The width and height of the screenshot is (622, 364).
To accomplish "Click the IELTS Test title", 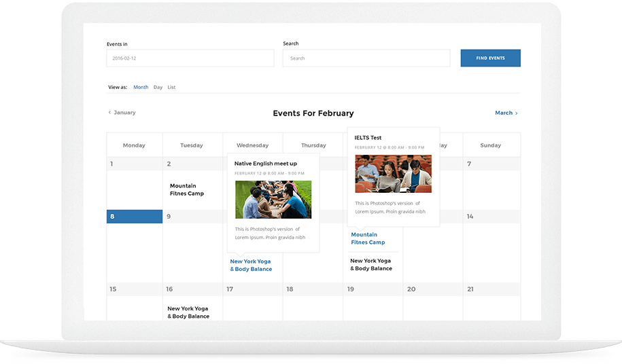I will pos(368,138).
